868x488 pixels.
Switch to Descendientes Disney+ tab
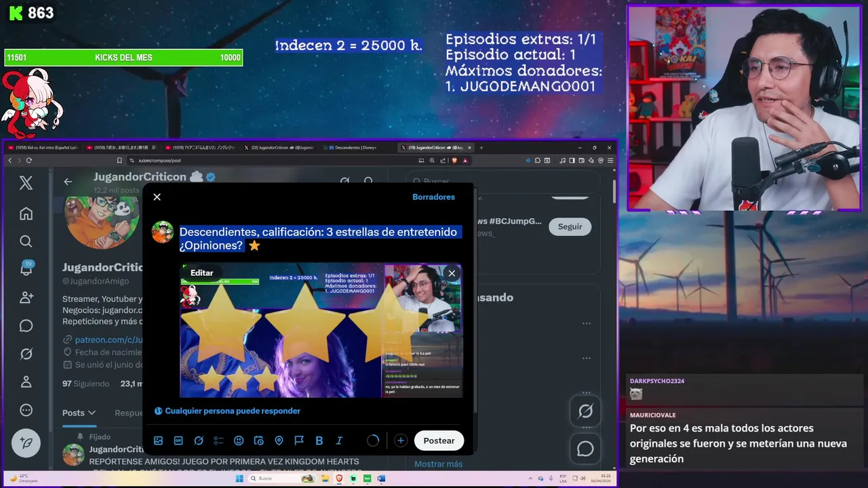pos(357,147)
